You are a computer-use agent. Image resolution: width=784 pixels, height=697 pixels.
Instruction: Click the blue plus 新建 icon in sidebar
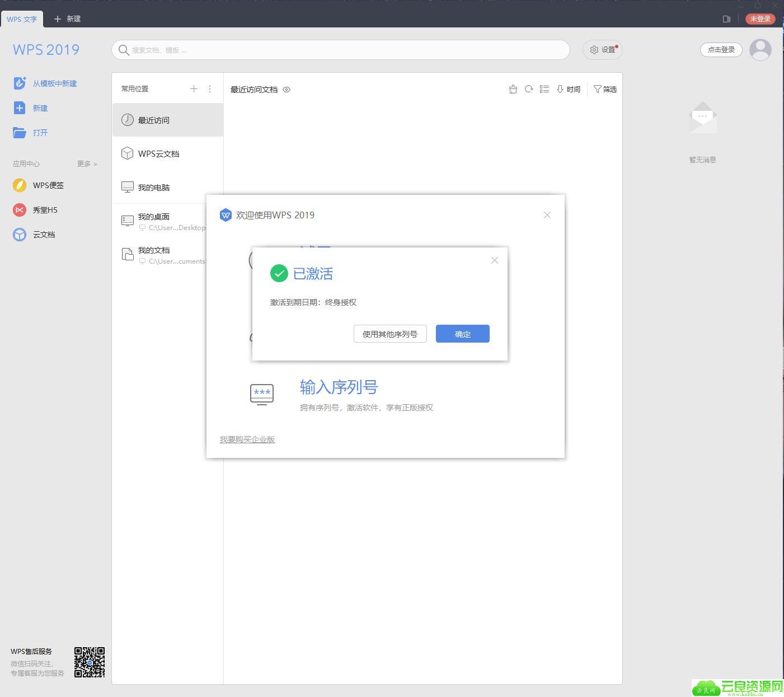20,108
